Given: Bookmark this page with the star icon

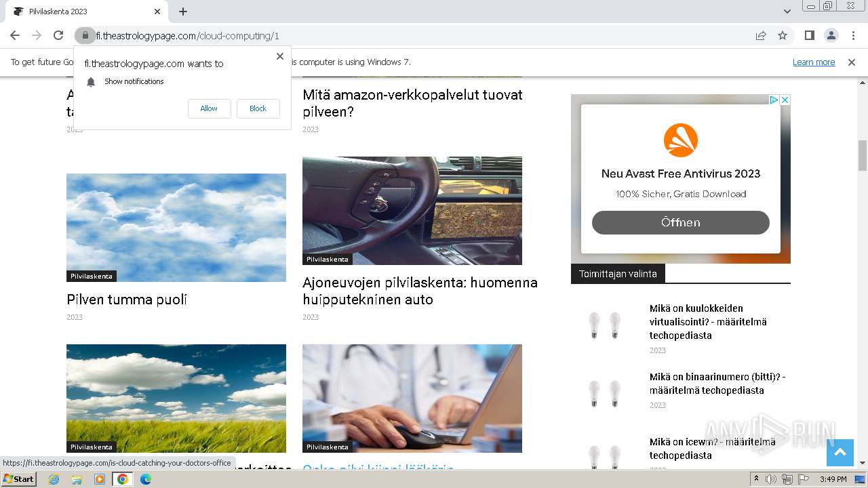Looking at the screenshot, I should pyautogui.click(x=783, y=35).
